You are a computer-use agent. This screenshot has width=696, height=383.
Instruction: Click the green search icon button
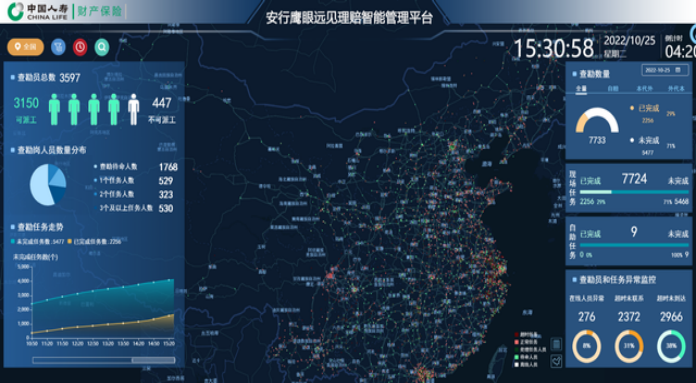(x=102, y=47)
